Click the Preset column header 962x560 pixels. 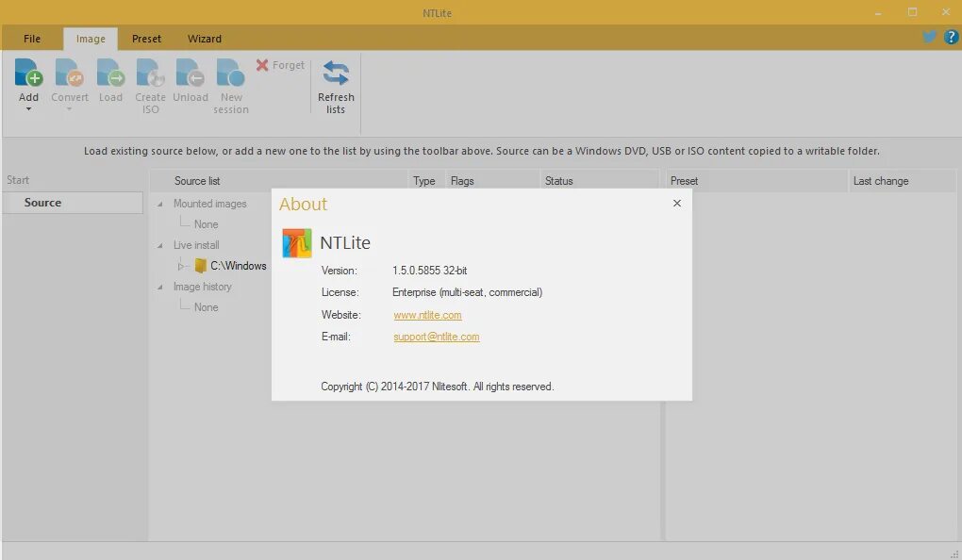(x=756, y=181)
